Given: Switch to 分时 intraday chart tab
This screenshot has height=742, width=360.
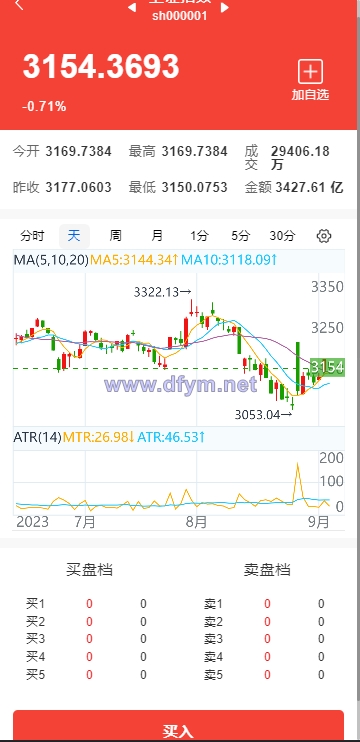Looking at the screenshot, I should [33, 236].
